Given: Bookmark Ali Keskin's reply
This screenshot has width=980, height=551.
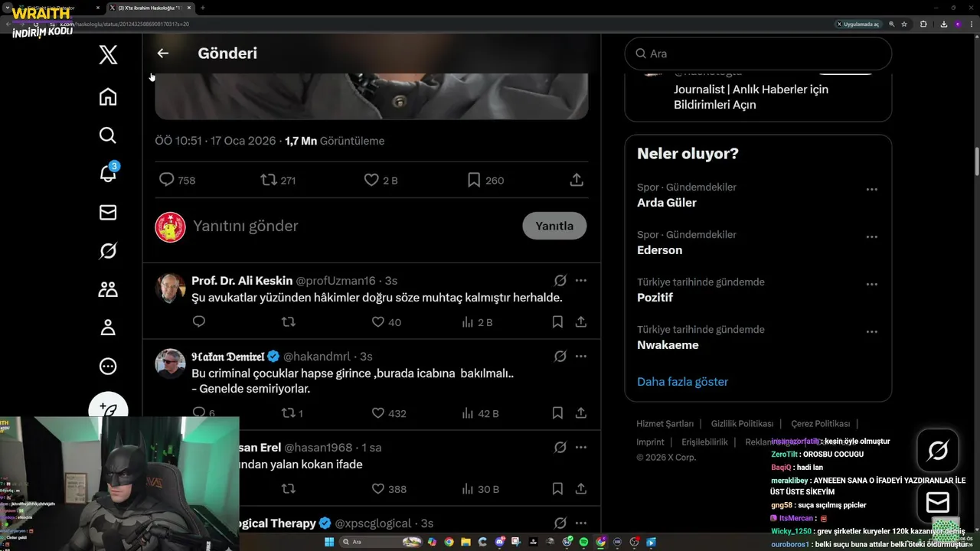Looking at the screenshot, I should point(557,322).
